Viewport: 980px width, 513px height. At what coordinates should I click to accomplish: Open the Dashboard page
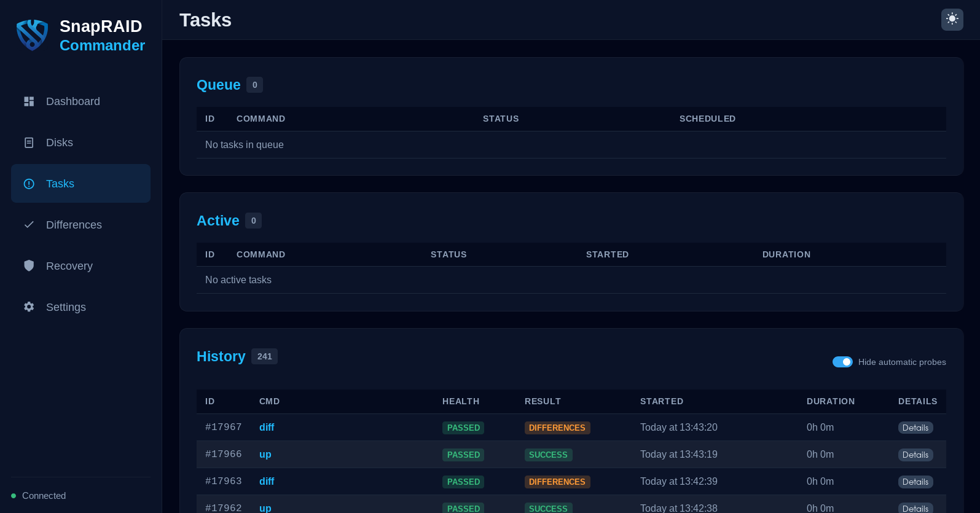(73, 101)
